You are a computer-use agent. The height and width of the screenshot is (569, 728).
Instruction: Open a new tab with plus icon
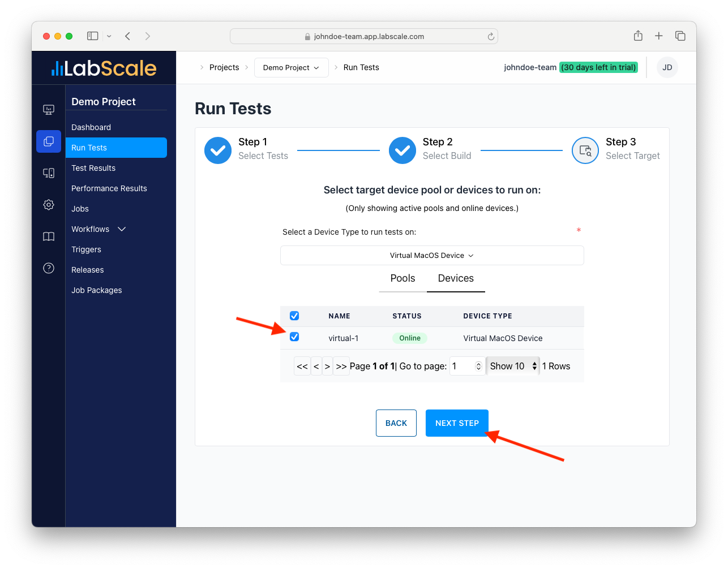[x=659, y=36]
